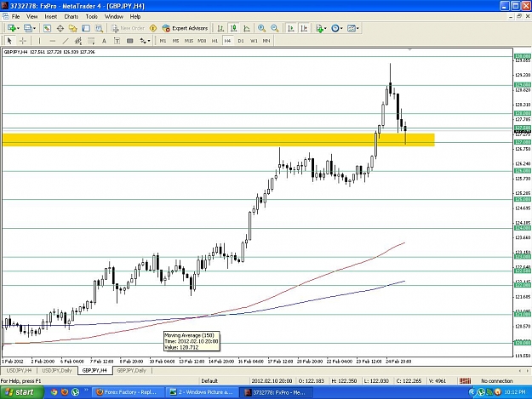Switch to the USDJPY,Daily chart tab

(57, 371)
